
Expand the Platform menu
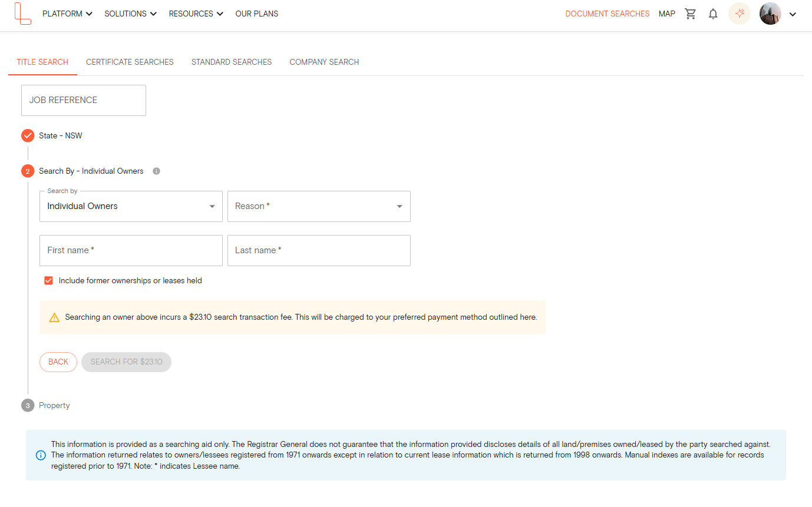[x=67, y=14]
